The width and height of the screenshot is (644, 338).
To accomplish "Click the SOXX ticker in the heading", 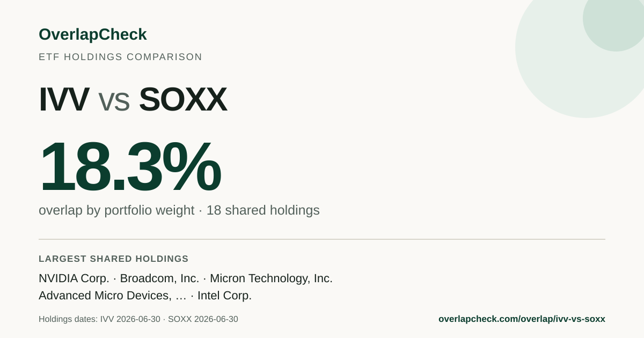I will click(x=182, y=99).
